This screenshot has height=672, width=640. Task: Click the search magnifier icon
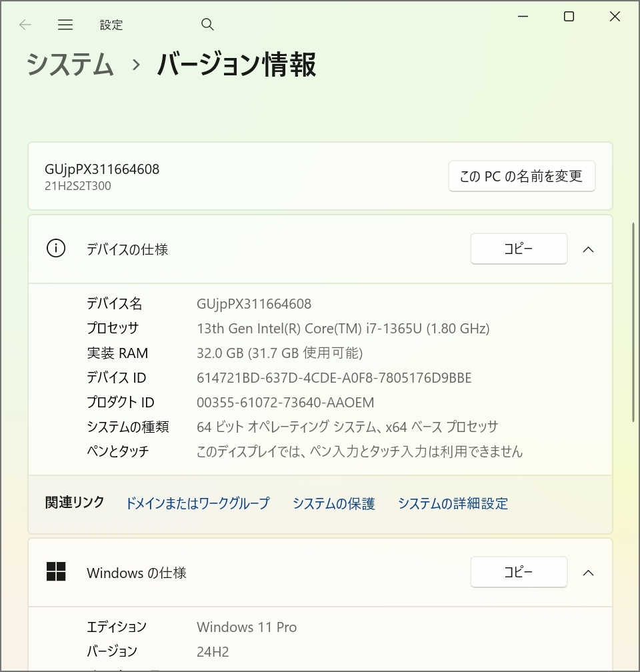[x=207, y=24]
